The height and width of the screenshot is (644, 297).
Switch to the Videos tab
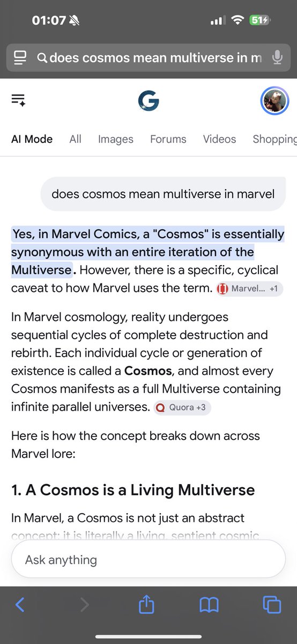click(219, 139)
